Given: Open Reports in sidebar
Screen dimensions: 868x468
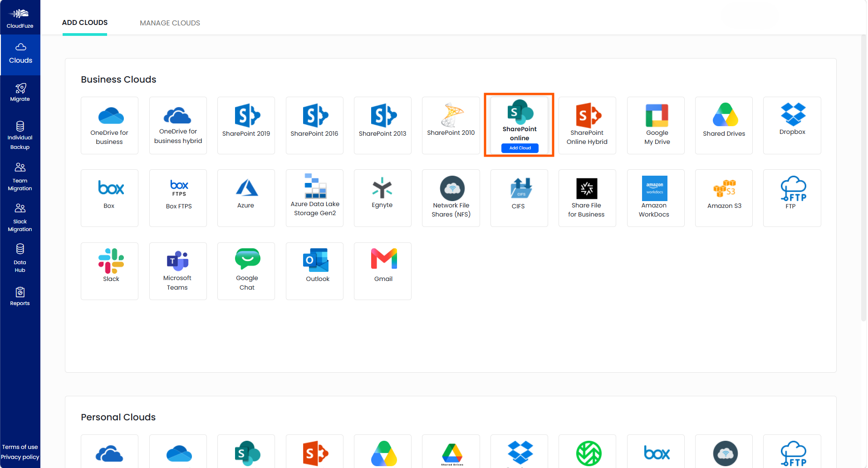Looking at the screenshot, I should point(20,296).
